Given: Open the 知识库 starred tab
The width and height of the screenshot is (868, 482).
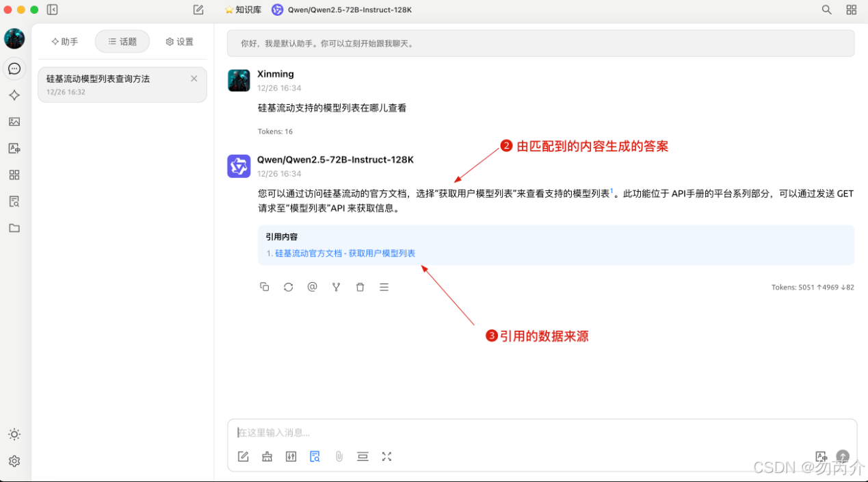Looking at the screenshot, I should point(243,10).
